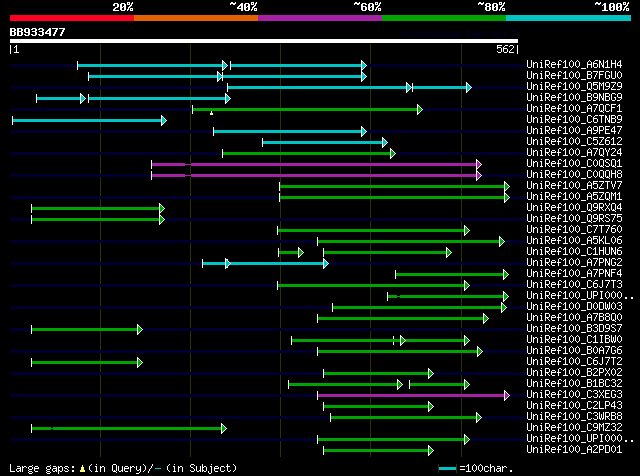Click the cyan 100char scale bar legend
This screenshot has width=640, height=476.
tap(447, 469)
